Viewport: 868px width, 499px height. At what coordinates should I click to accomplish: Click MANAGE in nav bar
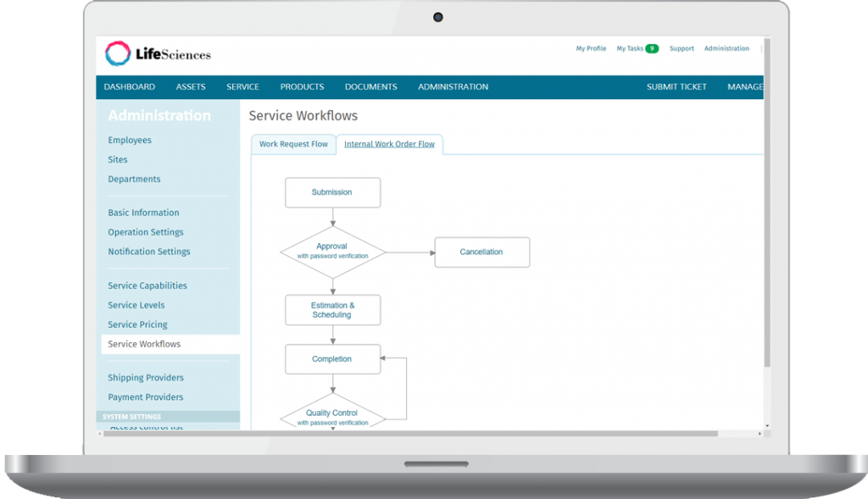tap(745, 87)
